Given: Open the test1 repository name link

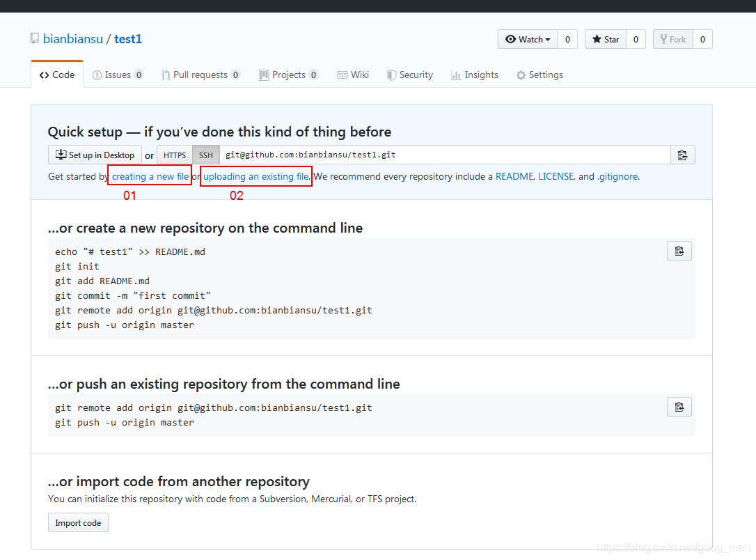Looking at the screenshot, I should coord(128,39).
